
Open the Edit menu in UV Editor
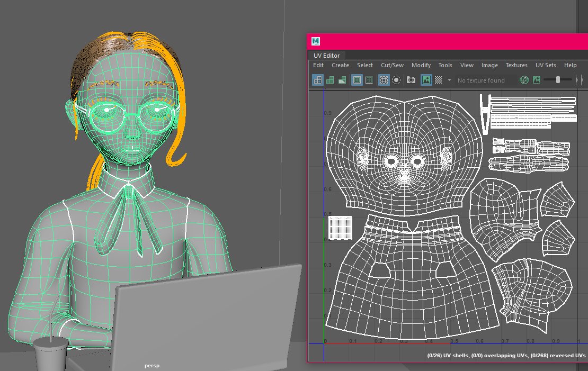(x=318, y=65)
